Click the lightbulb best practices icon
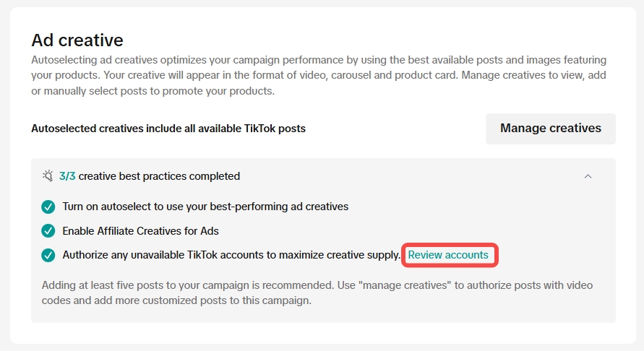The height and width of the screenshot is (351, 644). pos(48,176)
